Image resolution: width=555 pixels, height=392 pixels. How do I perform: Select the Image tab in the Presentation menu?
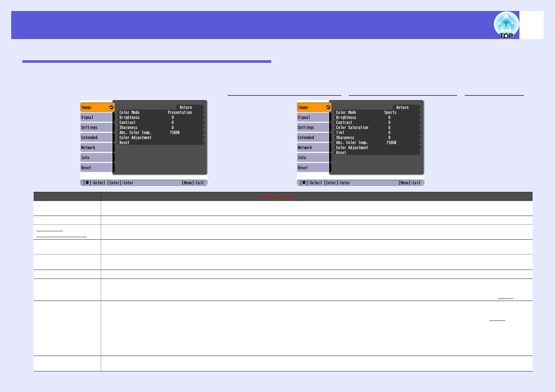[97, 107]
